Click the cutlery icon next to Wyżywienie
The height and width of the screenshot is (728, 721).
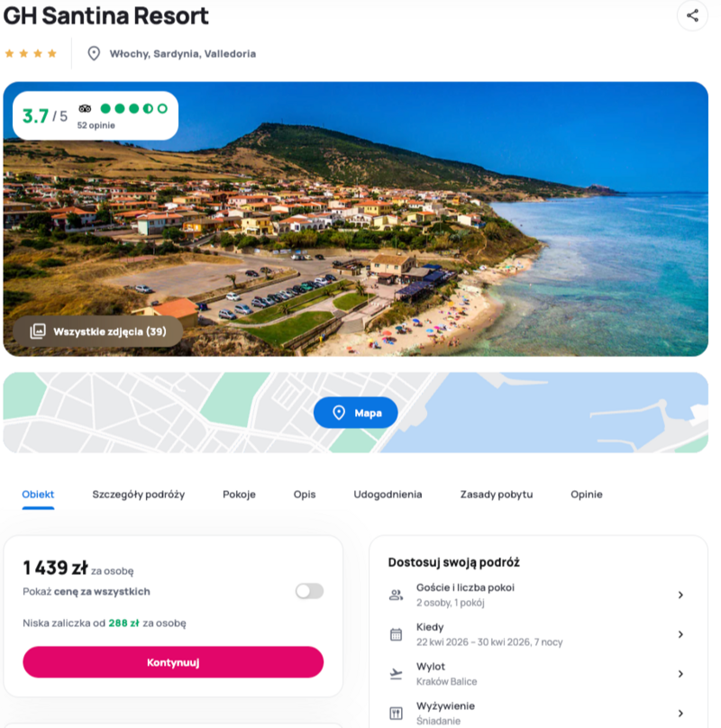click(x=396, y=714)
